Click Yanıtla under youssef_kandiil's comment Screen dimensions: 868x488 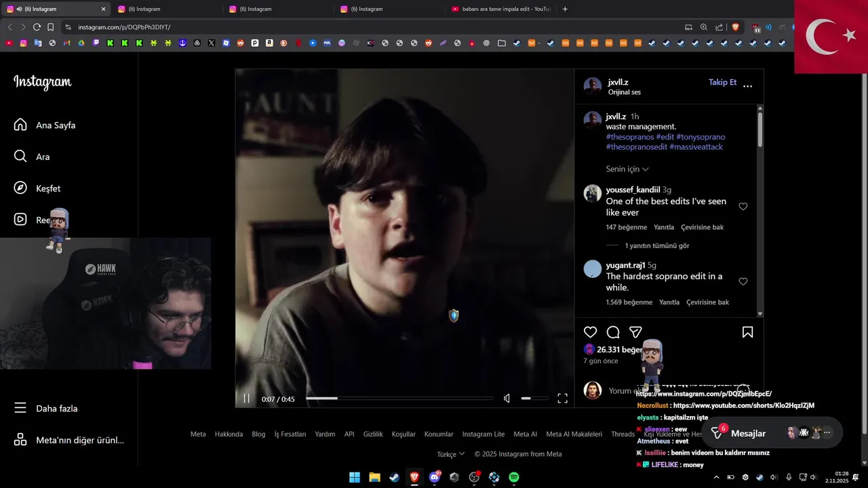pyautogui.click(x=664, y=227)
